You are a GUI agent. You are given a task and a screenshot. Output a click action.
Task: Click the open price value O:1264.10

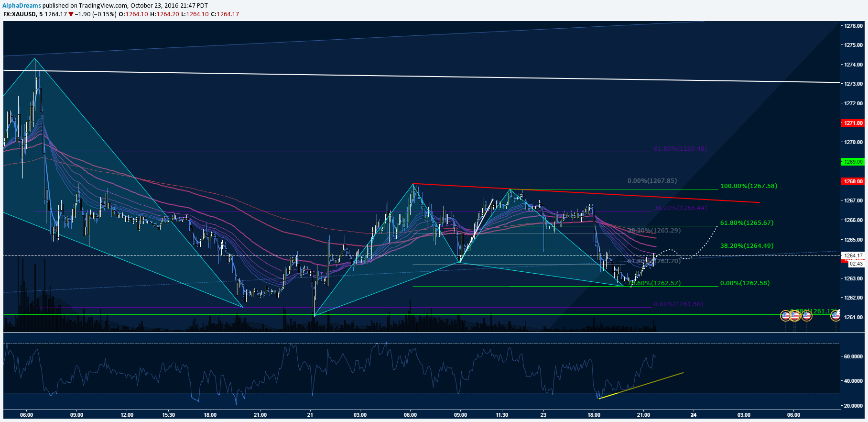(x=133, y=14)
